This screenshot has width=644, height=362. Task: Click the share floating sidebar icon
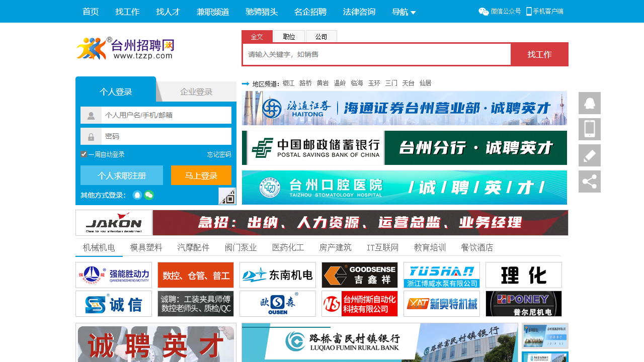590,182
